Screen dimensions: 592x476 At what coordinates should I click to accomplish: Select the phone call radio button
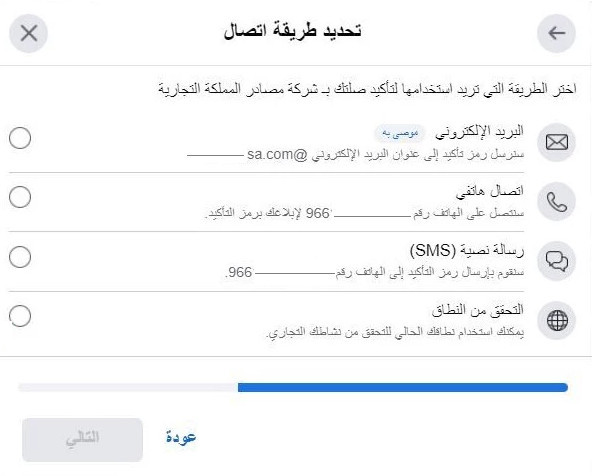tap(20, 197)
